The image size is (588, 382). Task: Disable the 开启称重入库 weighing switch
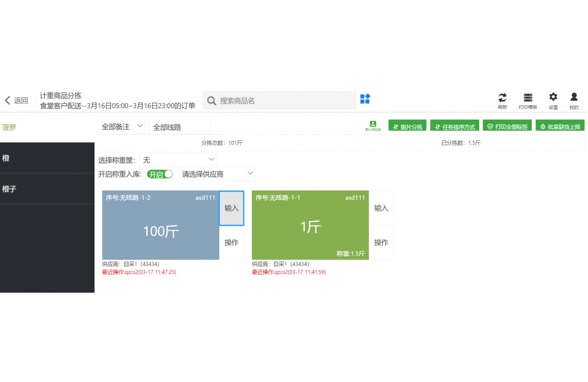coord(160,174)
